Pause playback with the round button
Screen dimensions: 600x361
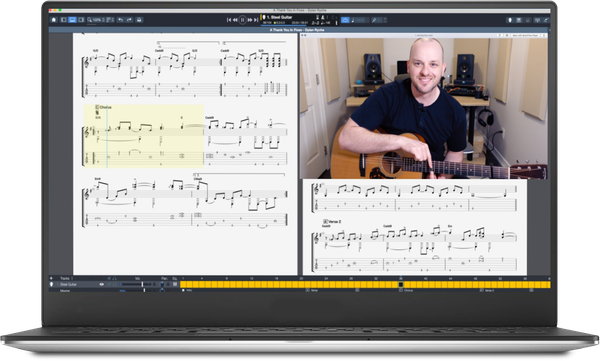(x=243, y=20)
